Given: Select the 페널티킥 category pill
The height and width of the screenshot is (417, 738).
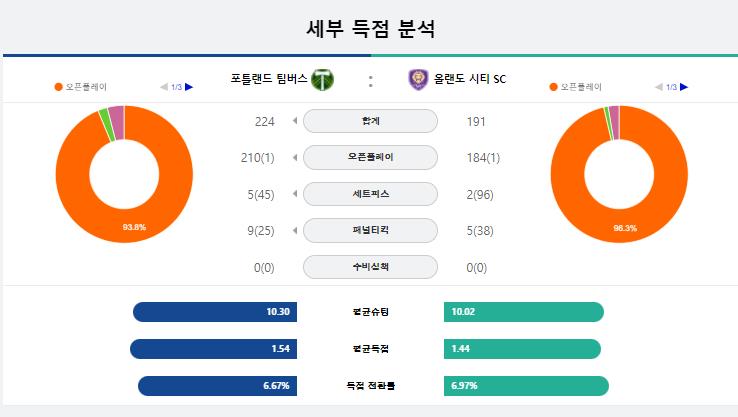Looking at the screenshot, I should click(x=370, y=230).
